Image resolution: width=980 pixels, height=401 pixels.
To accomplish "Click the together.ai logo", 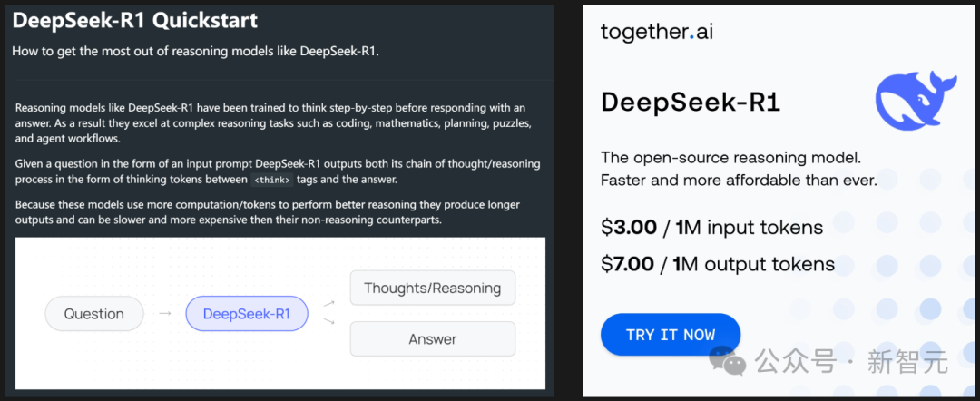I will tap(656, 32).
